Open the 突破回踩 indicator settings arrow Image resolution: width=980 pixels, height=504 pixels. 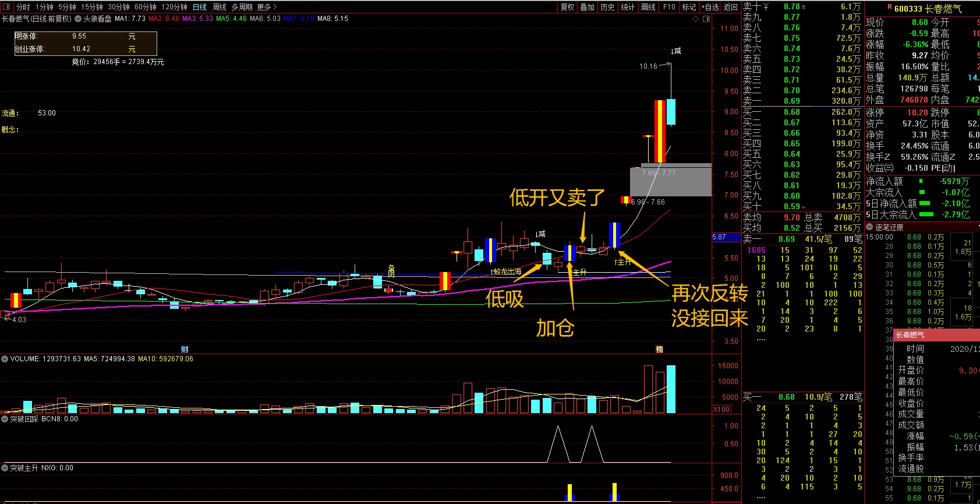5,419
